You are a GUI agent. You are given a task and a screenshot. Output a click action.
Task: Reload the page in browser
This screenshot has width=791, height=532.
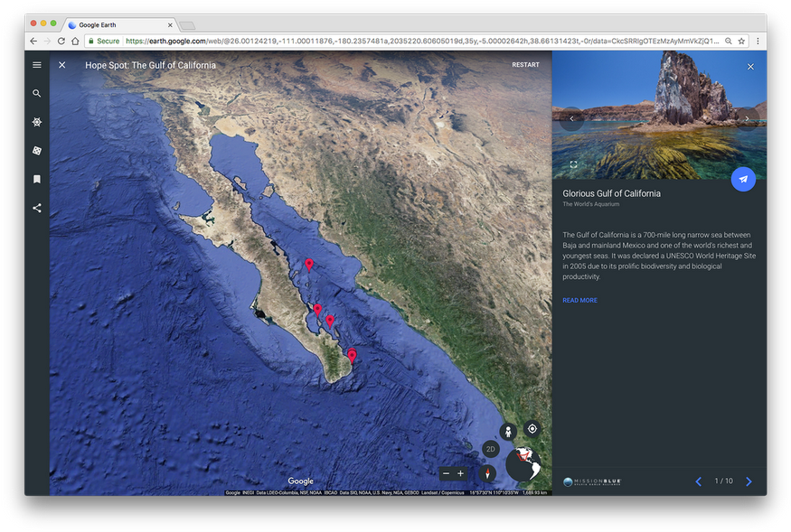[61, 41]
